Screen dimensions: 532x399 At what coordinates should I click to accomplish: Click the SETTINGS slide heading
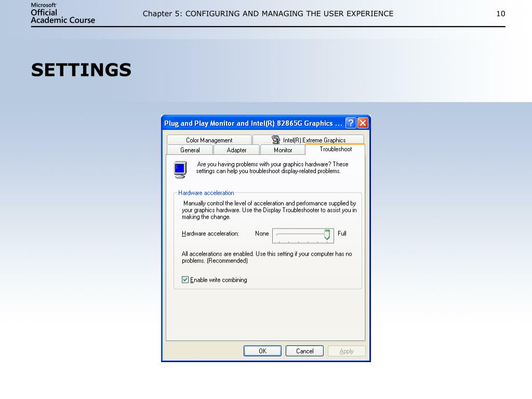point(81,70)
